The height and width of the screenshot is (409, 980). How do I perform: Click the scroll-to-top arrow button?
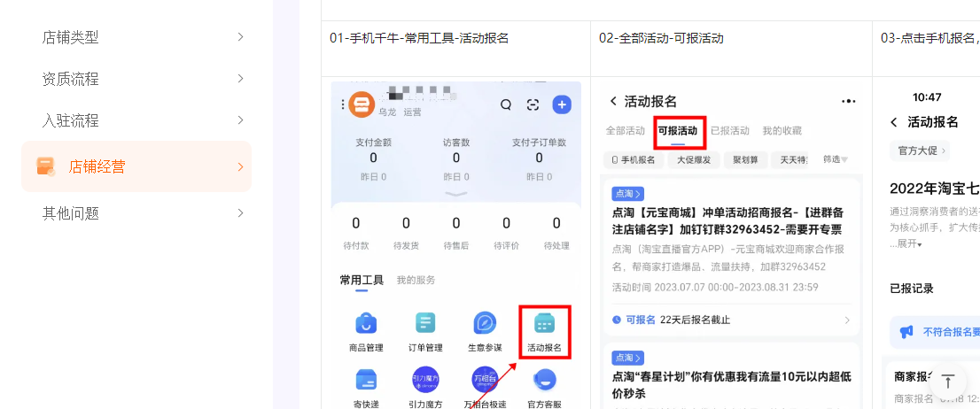[948, 381]
